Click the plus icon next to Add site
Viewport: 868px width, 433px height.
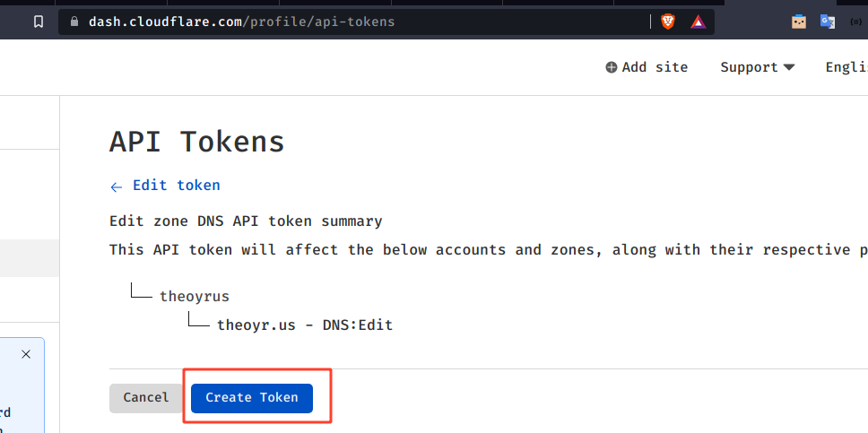pos(612,67)
